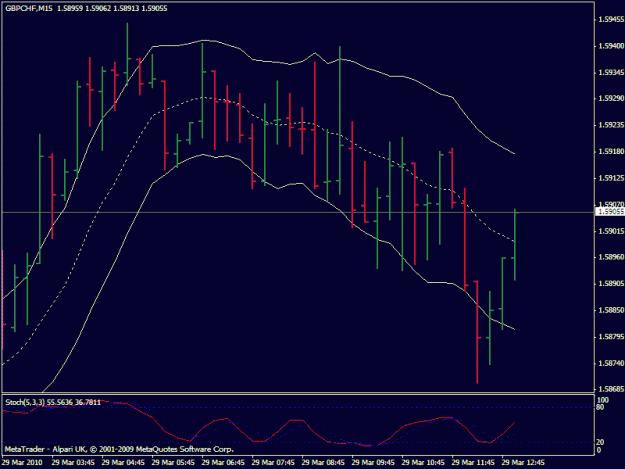Viewport: 625px width, 469px height.
Task: Click the 29 Mar 07:45 time label
Action: pos(273,463)
